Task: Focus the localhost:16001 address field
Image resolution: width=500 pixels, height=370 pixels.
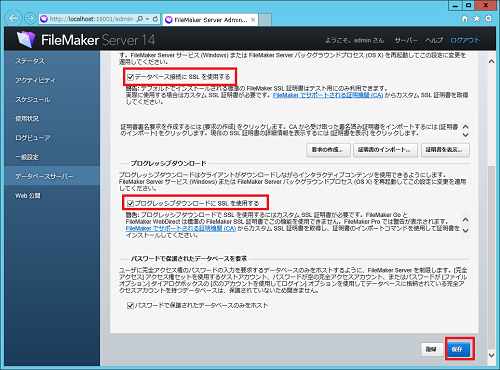Action: pyautogui.click(x=92, y=19)
